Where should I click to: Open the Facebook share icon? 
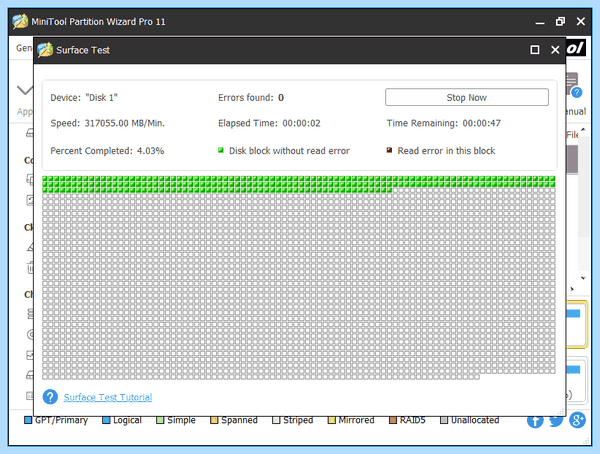coord(535,420)
